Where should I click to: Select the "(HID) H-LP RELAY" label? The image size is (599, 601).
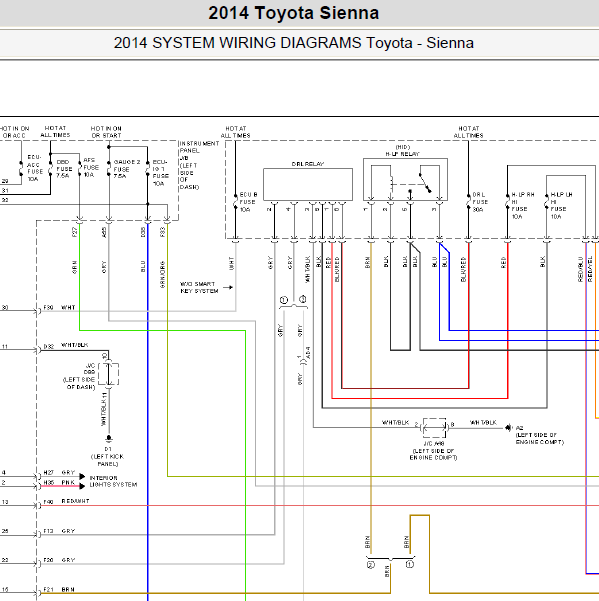click(x=402, y=151)
